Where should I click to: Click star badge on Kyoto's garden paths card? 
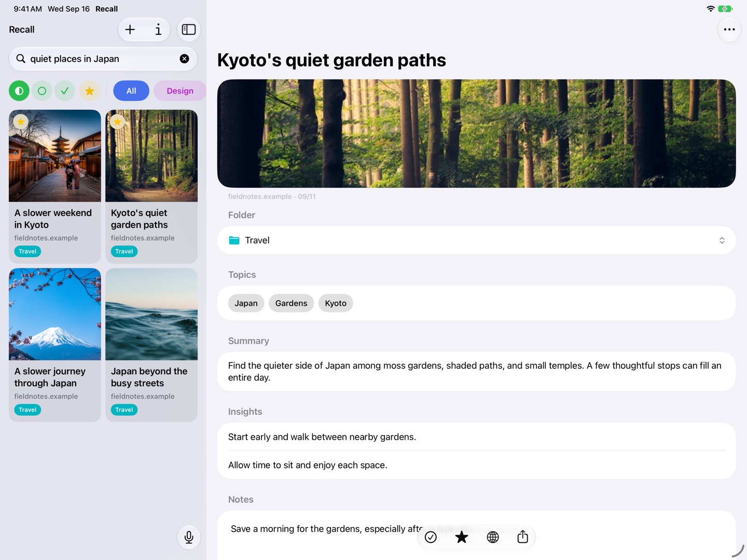[117, 122]
